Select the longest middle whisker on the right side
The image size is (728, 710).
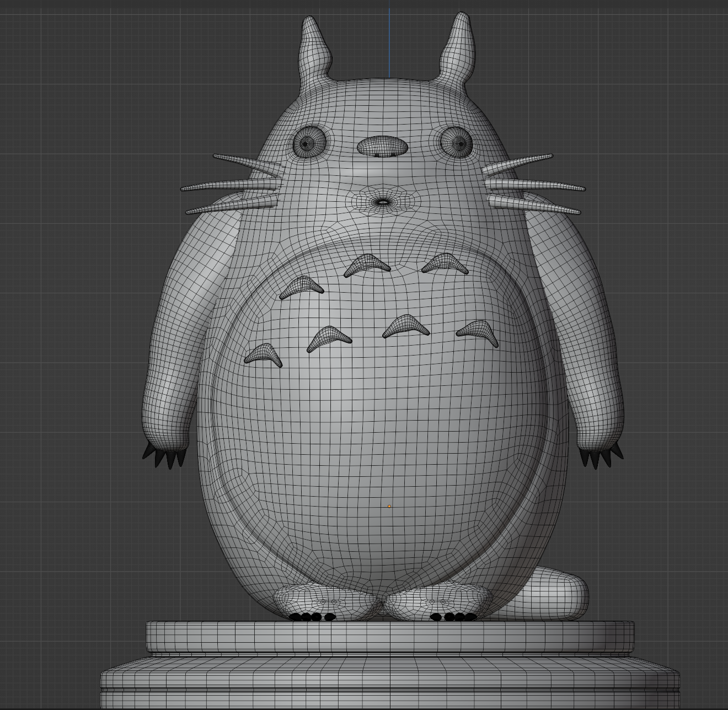pyautogui.click(x=535, y=186)
